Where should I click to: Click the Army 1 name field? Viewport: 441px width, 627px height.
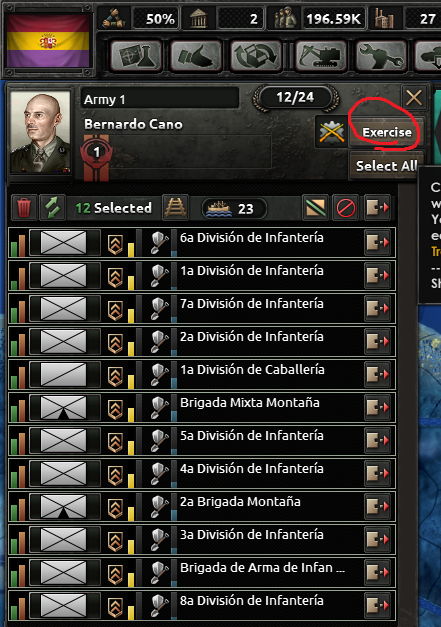160,99
